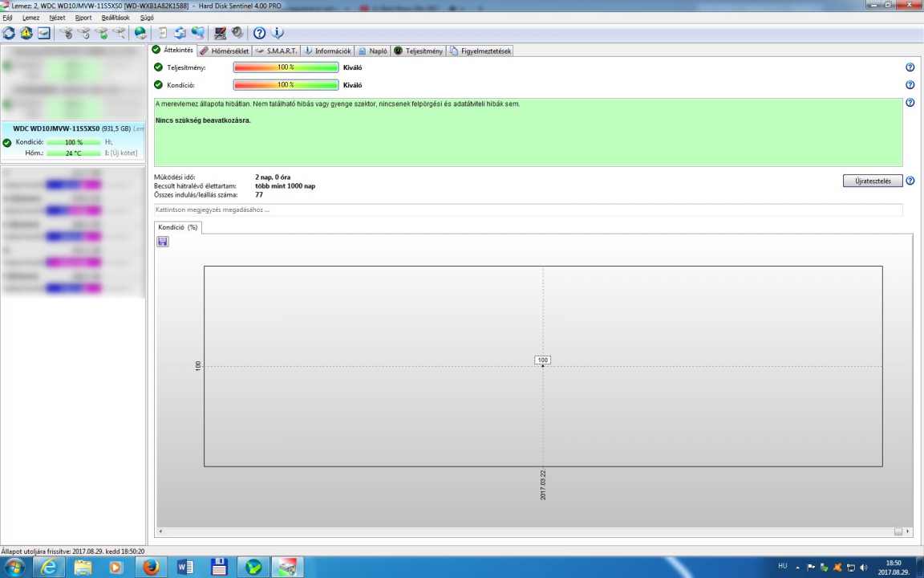Switch to the Áttekintés tab
The width and height of the screenshot is (924, 578).
click(x=172, y=50)
